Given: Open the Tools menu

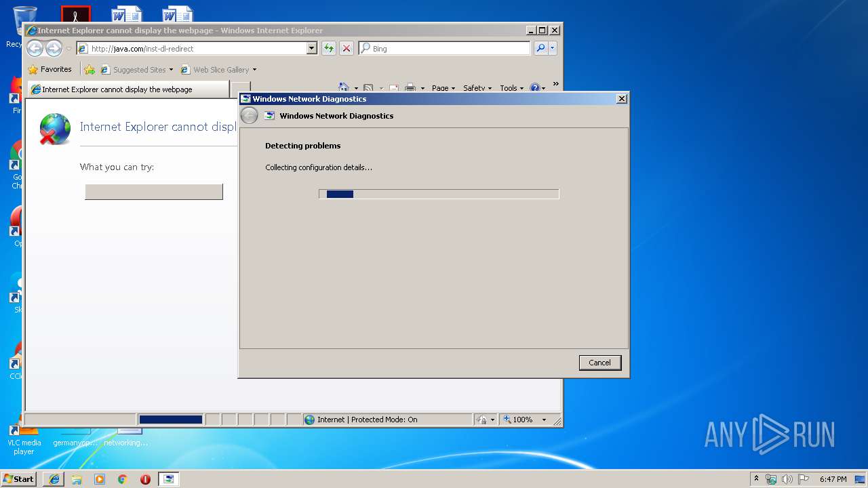Looking at the screenshot, I should pos(511,88).
